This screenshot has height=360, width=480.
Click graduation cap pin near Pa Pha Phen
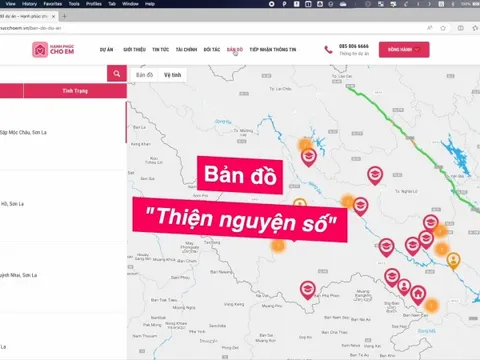(308, 290)
